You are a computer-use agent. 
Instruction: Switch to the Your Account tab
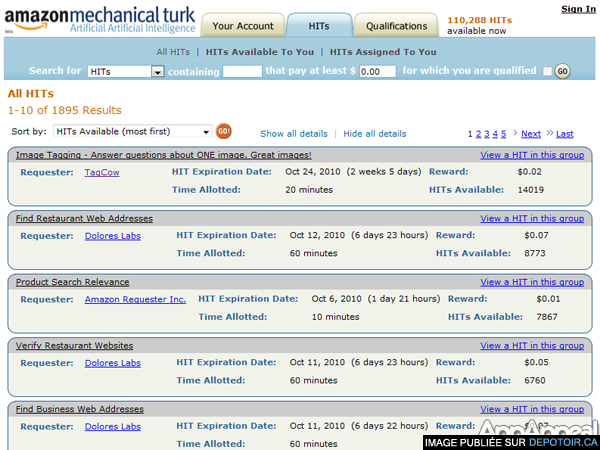point(243,26)
